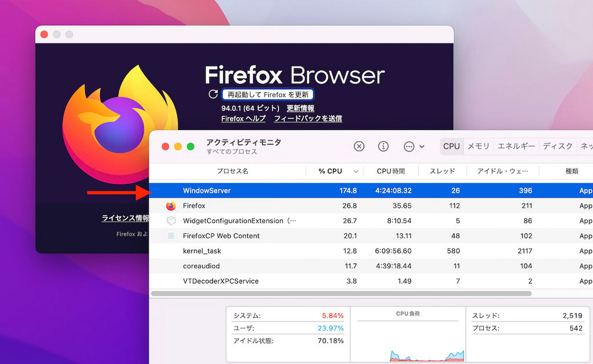Sort by the スレッド column header

point(442,171)
